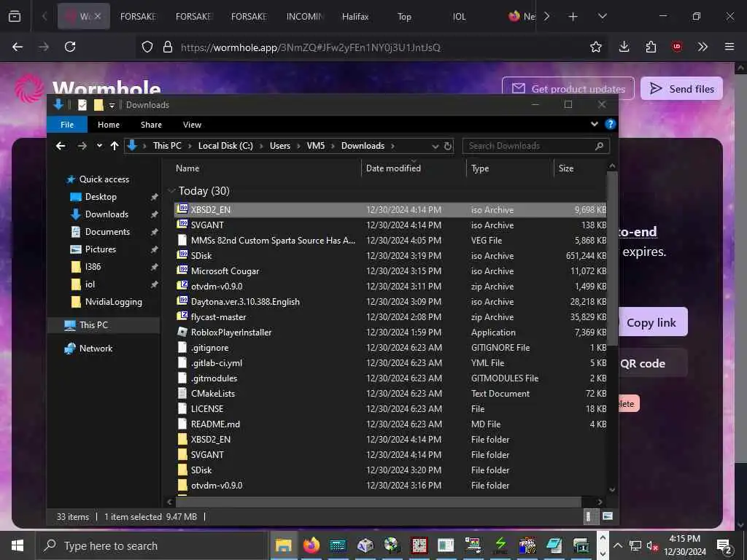Expand the Explorer ribbon chevron
Viewport: 747px width, 560px height.
coord(594,124)
